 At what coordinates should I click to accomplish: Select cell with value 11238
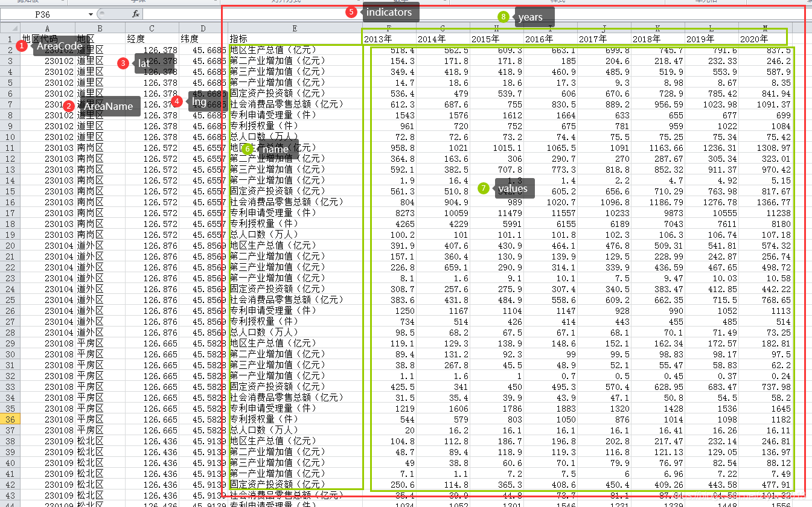click(766, 212)
